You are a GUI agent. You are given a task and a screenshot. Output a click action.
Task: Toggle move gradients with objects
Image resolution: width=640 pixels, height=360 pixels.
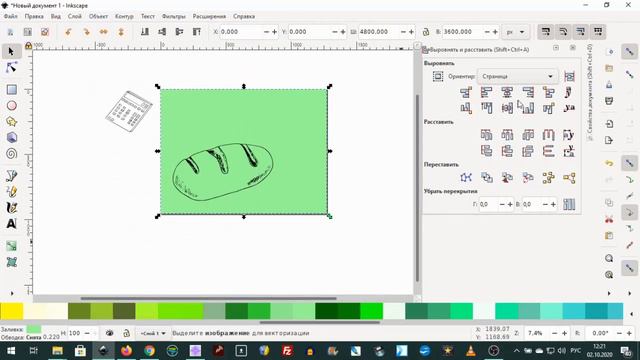(581, 32)
